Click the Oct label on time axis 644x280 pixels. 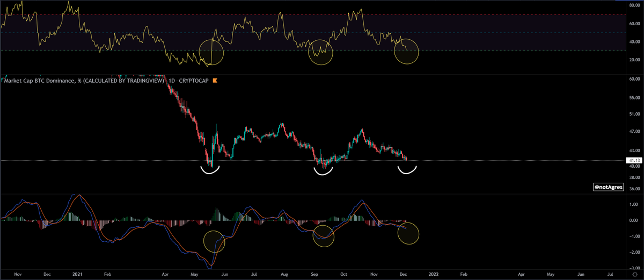(x=343, y=274)
